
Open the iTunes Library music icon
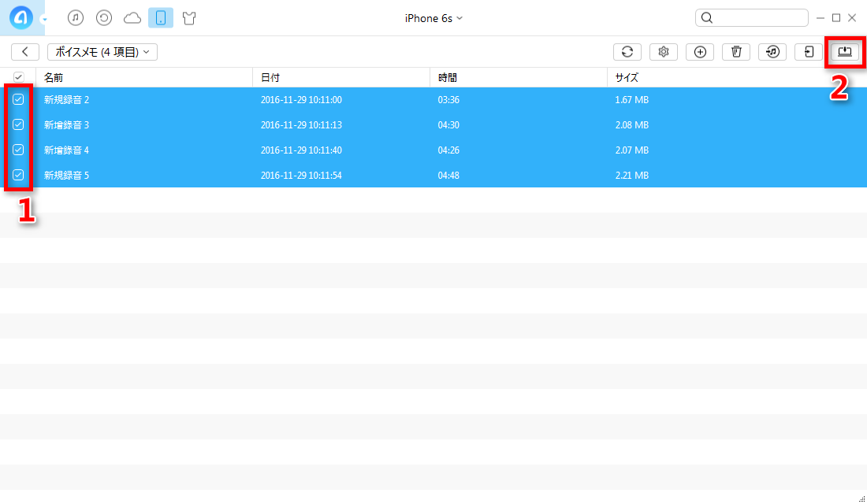[76, 17]
